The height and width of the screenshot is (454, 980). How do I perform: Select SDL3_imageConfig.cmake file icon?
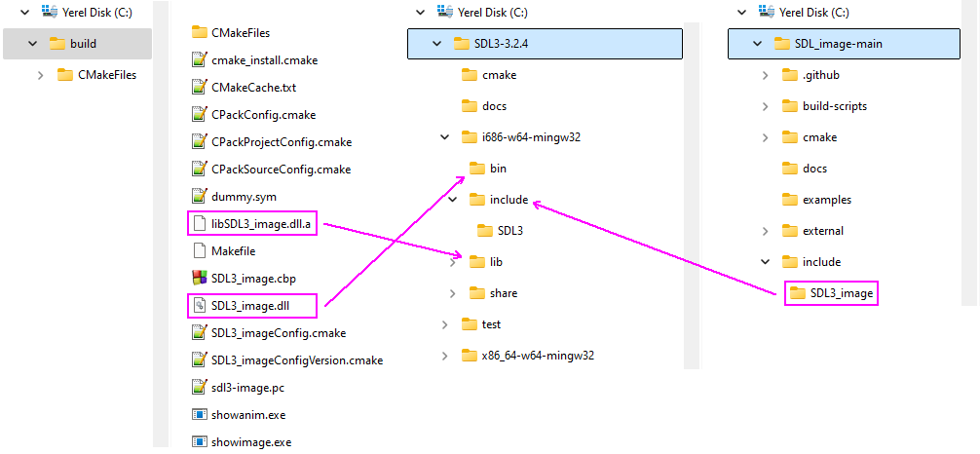pyautogui.click(x=200, y=332)
